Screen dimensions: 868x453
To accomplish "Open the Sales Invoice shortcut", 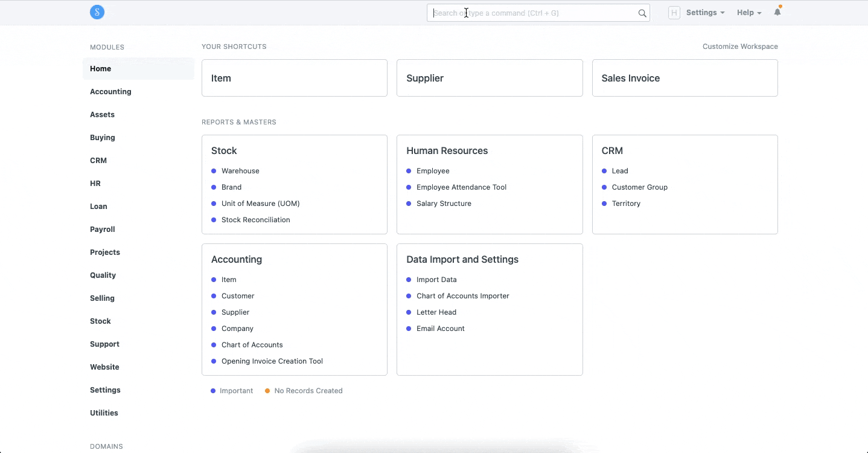I will point(685,78).
